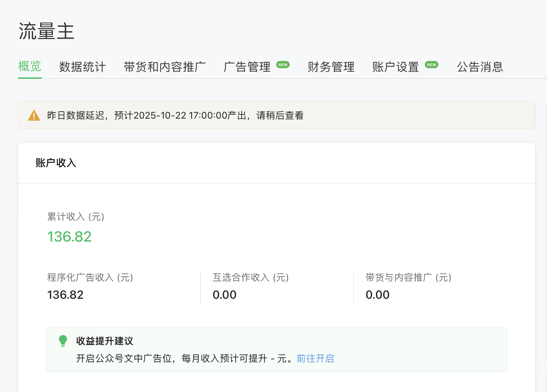Go to the 带货和内容推广 tab
Screen dimensions: 547x392
(x=165, y=67)
